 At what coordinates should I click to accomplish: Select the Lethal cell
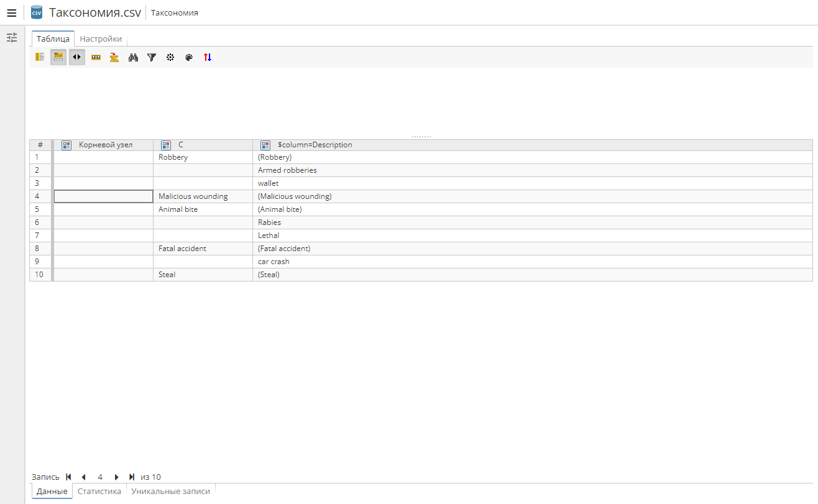pyautogui.click(x=533, y=236)
